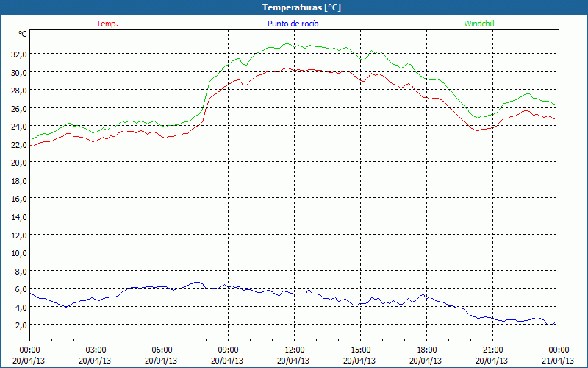Image resolution: width=588 pixels, height=368 pixels.
Task: Click the 09:00 time axis label
Action: tap(228, 350)
